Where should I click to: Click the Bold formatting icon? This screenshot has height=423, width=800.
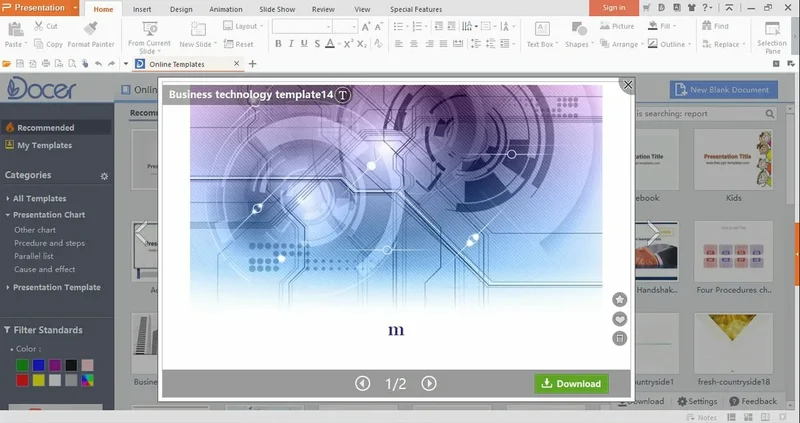tap(278, 44)
